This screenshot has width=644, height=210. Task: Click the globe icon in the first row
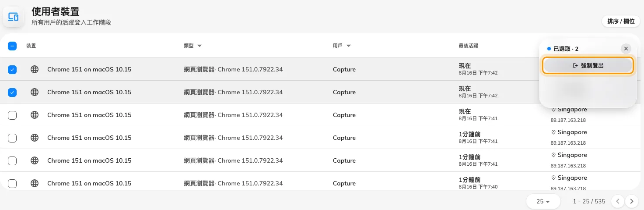click(35, 69)
